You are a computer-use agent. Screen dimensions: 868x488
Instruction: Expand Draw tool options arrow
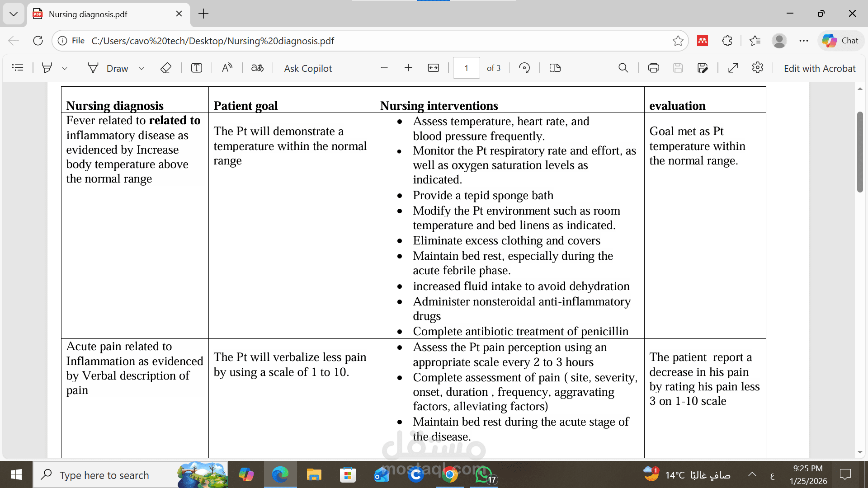point(142,68)
